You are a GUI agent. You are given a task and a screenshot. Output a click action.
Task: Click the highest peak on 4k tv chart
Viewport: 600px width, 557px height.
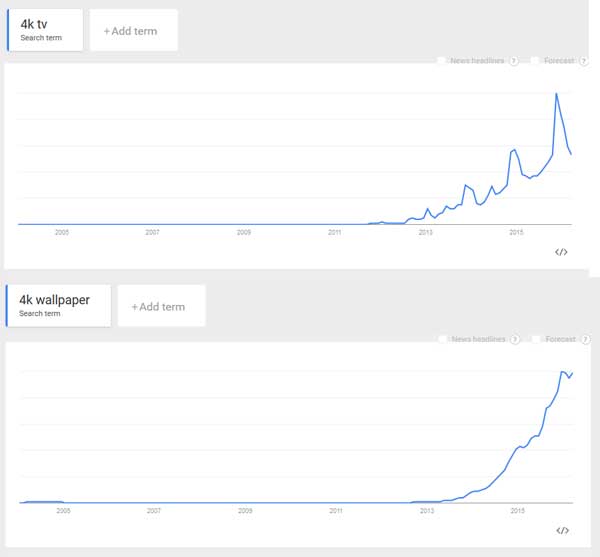pos(556,94)
